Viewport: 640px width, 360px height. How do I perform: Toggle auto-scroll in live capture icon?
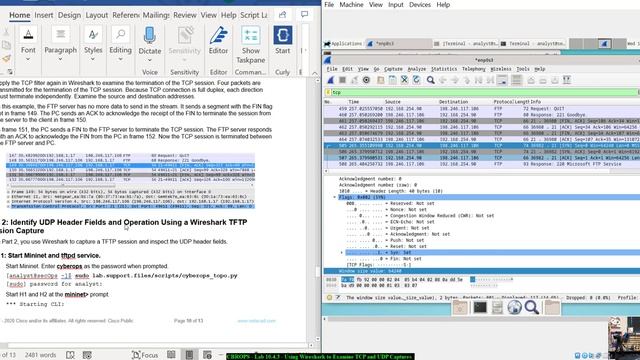coord(502,80)
